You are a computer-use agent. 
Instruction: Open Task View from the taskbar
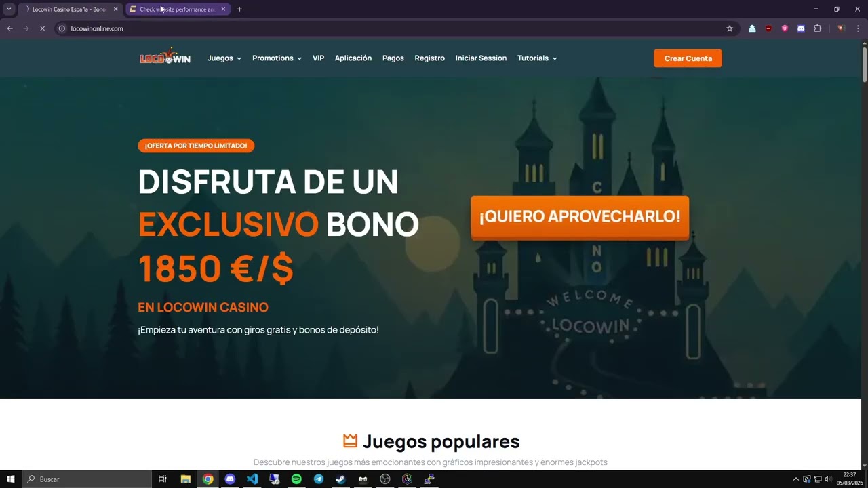[163, 479]
